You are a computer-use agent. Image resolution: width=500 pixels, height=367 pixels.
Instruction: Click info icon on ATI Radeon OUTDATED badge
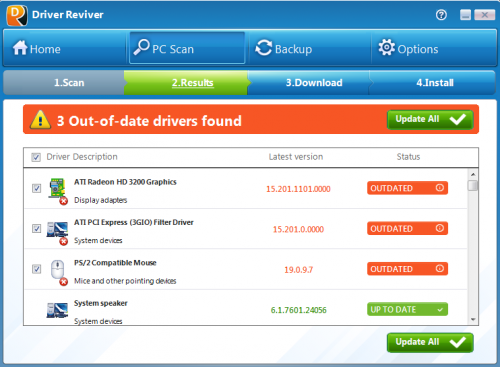[440, 188]
